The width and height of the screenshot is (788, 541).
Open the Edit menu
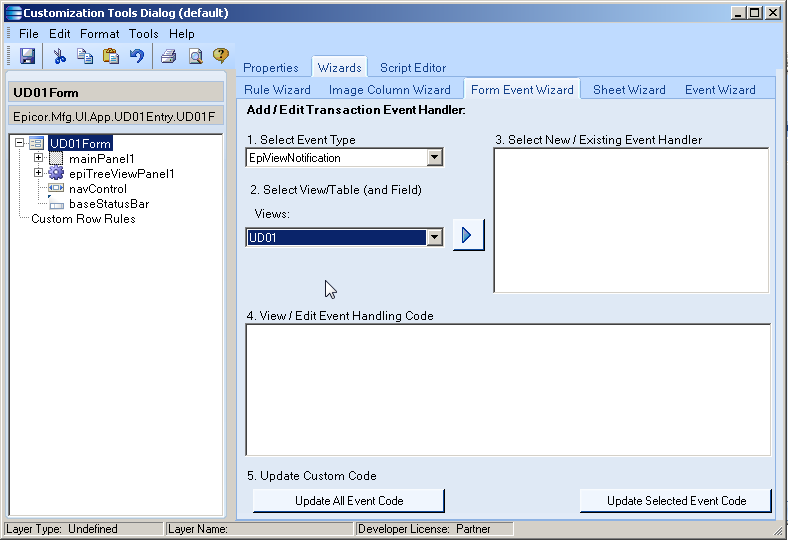[59, 34]
